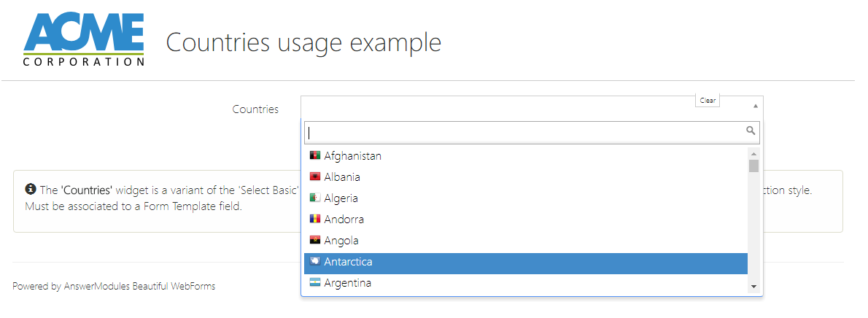This screenshot has width=868, height=318.
Task: Choose Albania in the dropdown list
Action: 342,177
